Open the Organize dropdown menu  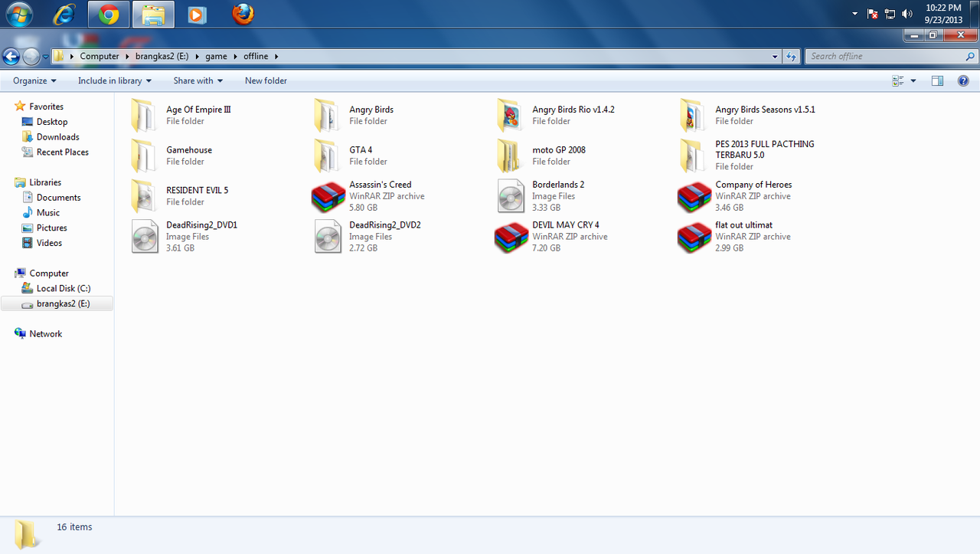click(34, 80)
